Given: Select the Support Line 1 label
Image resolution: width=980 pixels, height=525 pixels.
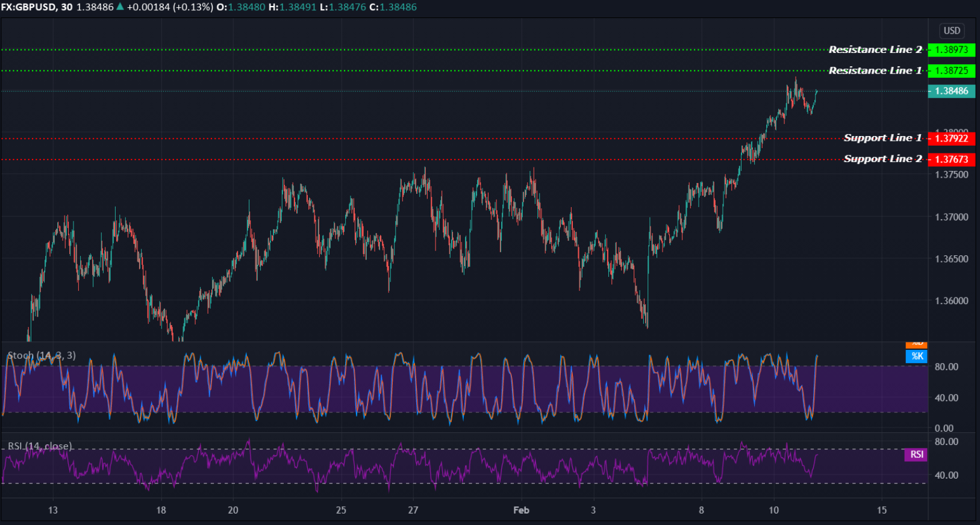Looking at the screenshot, I should coord(883,138).
